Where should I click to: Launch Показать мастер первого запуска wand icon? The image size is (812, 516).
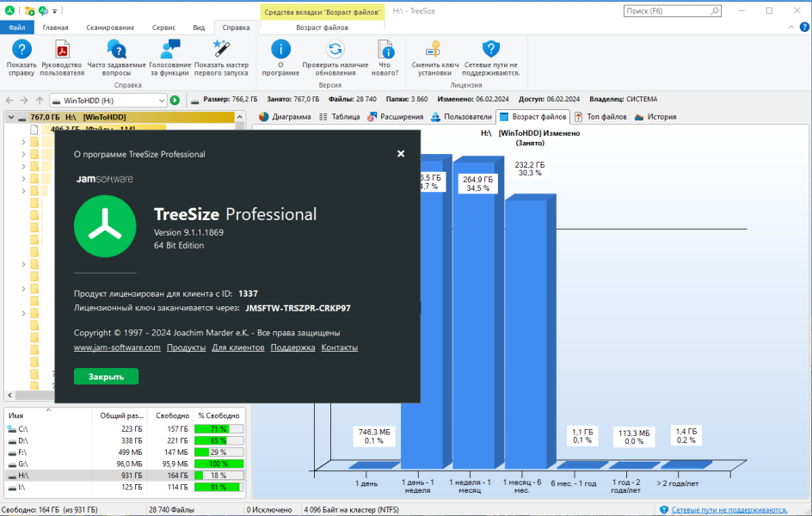pos(221,49)
